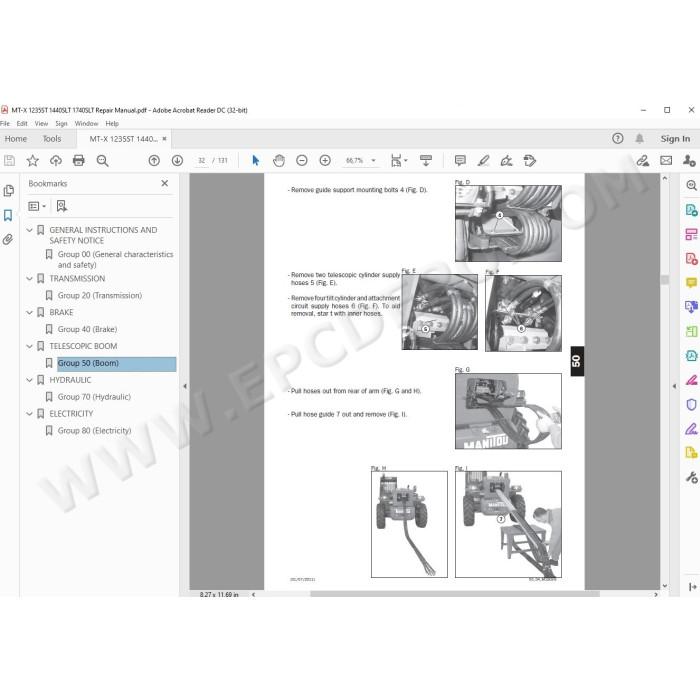Screen dimensions: 700x700
Task: Click the vertical scrollbar thumb
Action: (x=665, y=279)
